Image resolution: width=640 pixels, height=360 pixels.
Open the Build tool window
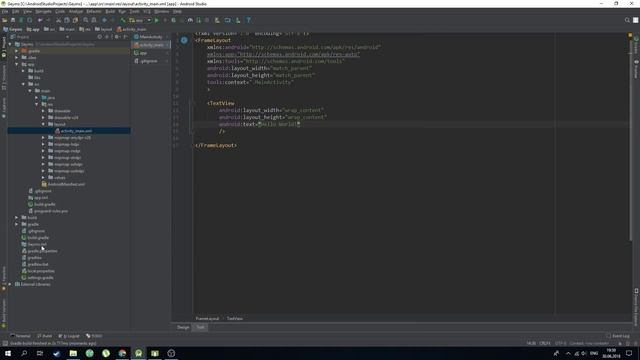point(45,336)
